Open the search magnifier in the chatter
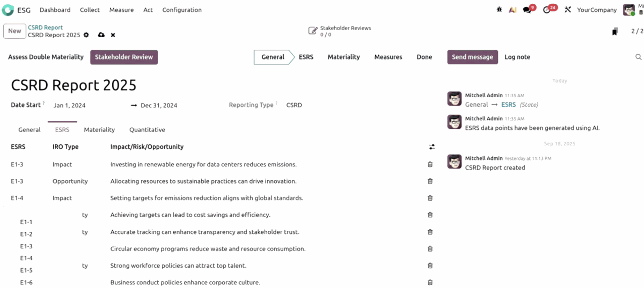Viewport: 644px width, 288px height. click(x=638, y=57)
